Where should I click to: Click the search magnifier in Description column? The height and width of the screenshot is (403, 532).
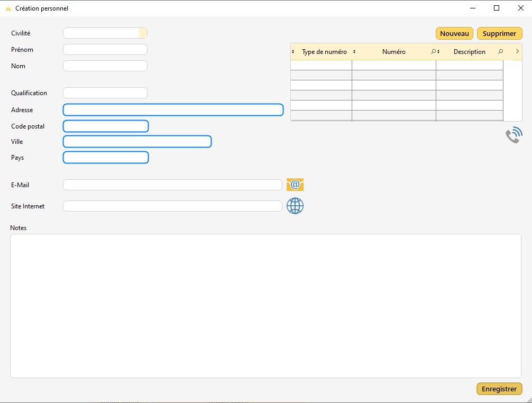(500, 52)
